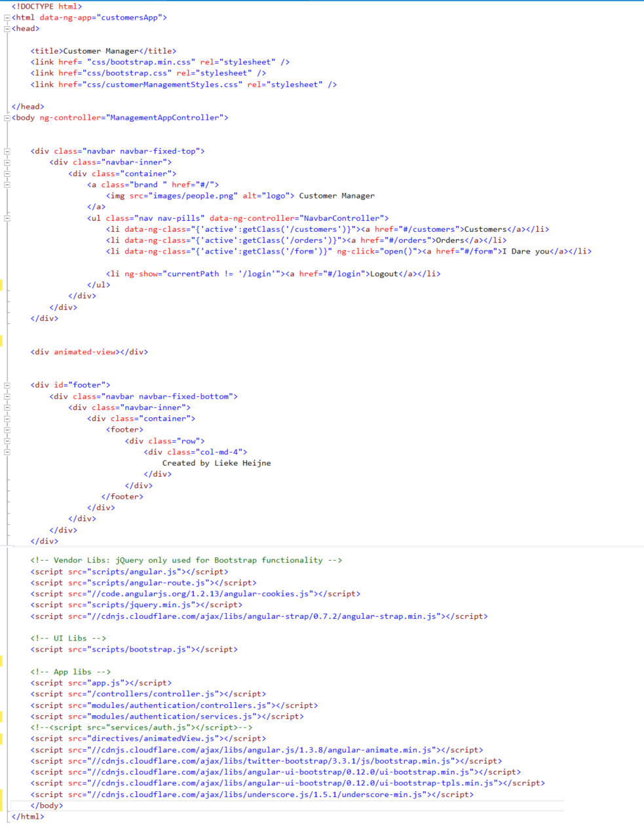Screen dimensions: 644x837
Task: Click the 'I Dare you' anchor text
Action: coord(526,251)
